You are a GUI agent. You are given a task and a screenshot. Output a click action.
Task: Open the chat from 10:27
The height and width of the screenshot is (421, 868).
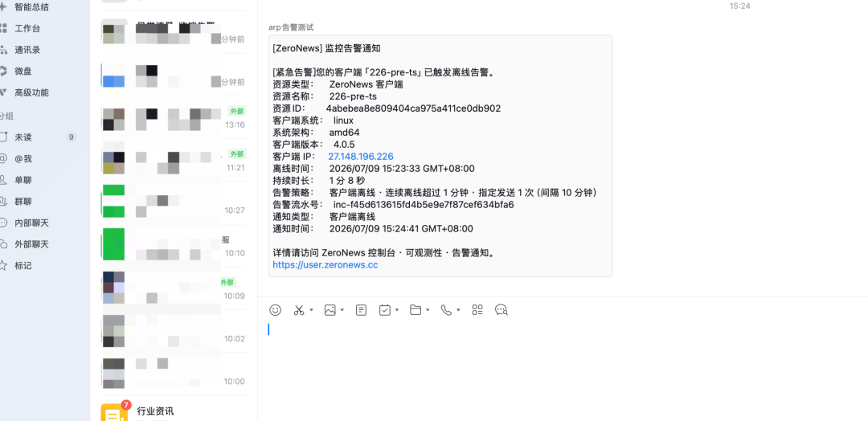(174, 203)
